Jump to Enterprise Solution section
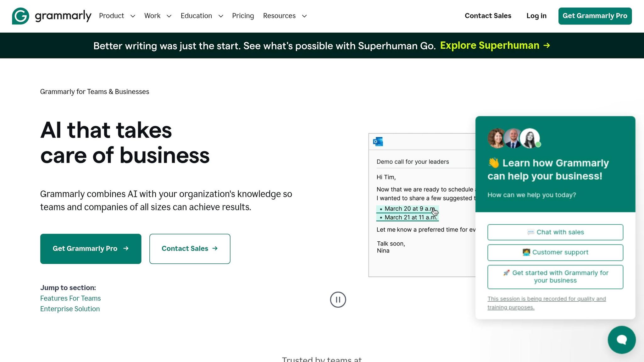The width and height of the screenshot is (644, 362). [x=70, y=309]
